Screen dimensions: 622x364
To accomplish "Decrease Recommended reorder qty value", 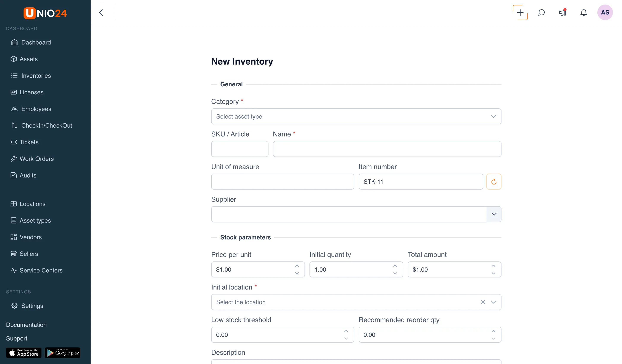I will tap(493, 338).
